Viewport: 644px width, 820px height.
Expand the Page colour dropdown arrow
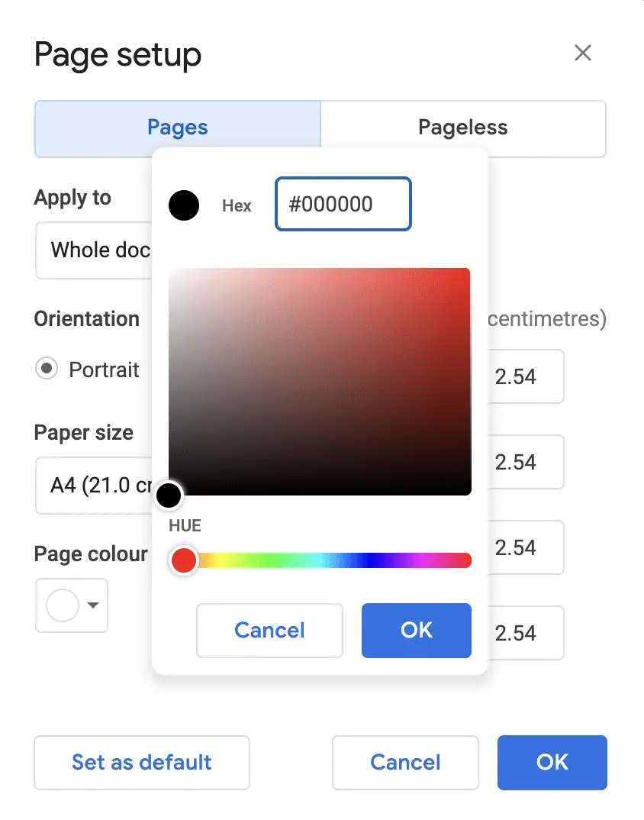coord(93,605)
